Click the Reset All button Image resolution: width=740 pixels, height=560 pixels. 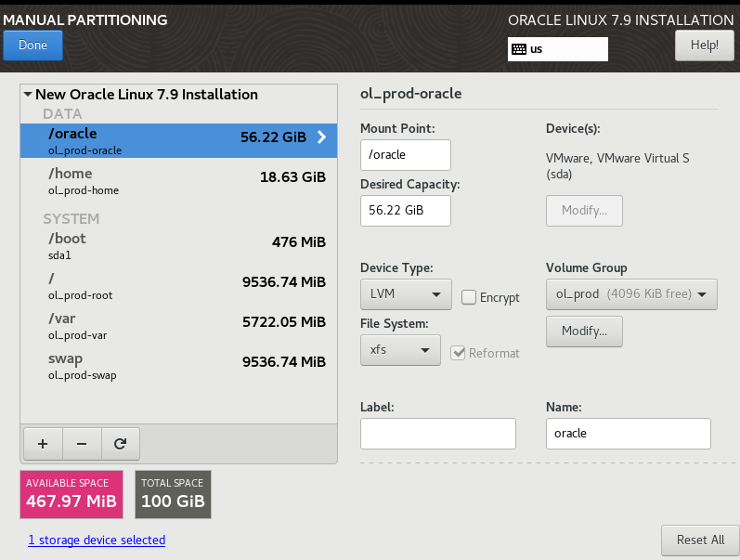coord(700,540)
